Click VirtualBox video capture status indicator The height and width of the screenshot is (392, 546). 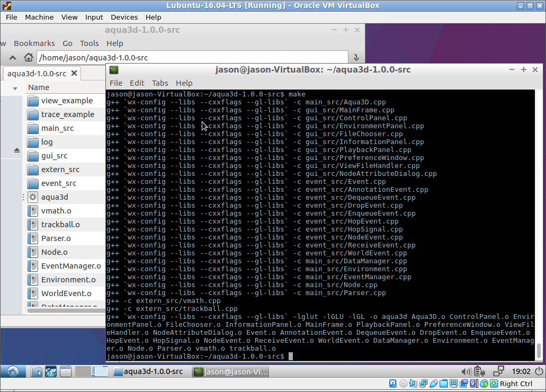[x=463, y=384]
